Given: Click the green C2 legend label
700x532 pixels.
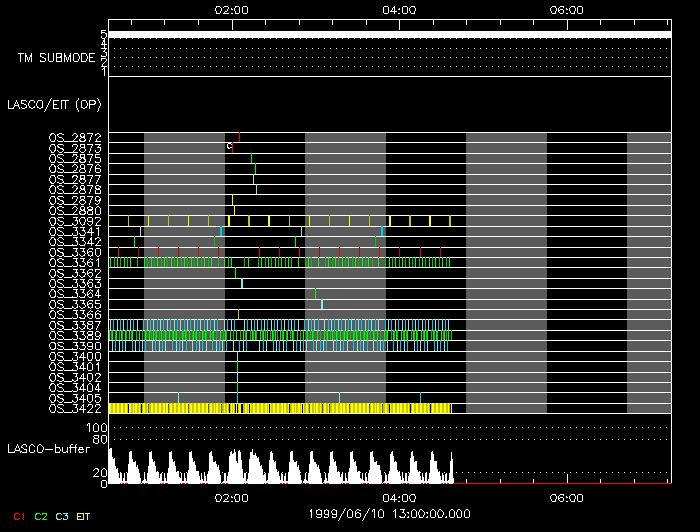Looking at the screenshot, I should click(x=41, y=516).
